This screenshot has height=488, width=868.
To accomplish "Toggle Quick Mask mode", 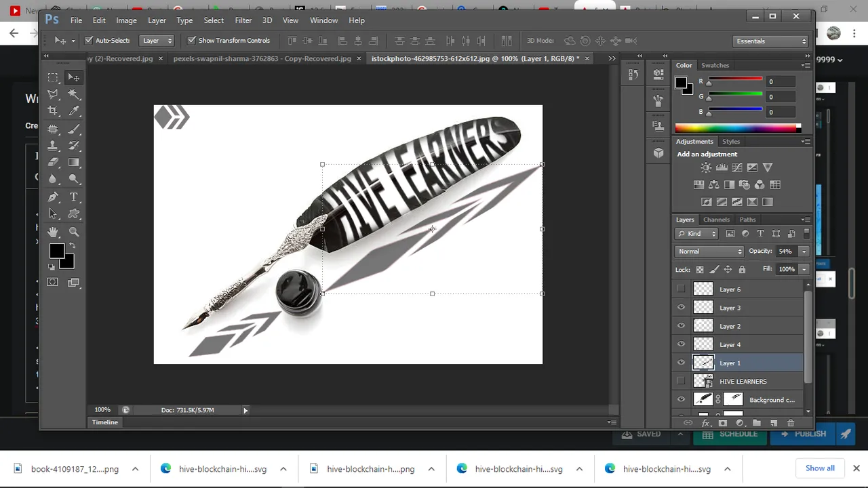I will 53,282.
